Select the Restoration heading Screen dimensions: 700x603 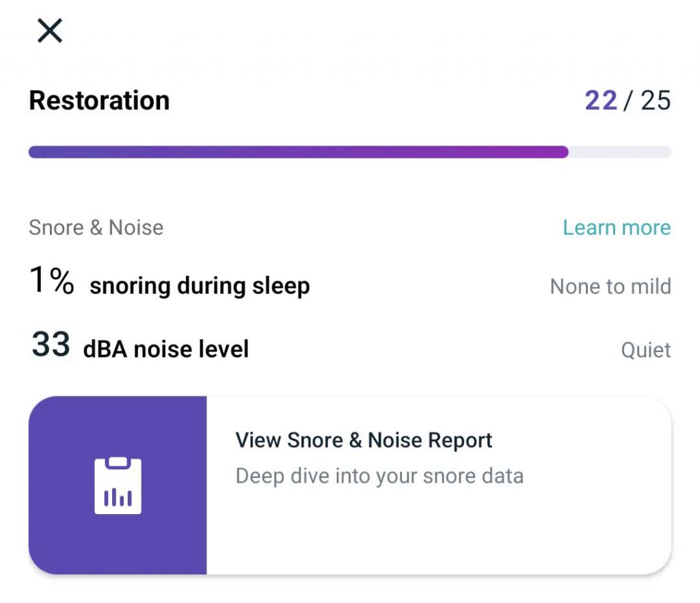tap(99, 100)
